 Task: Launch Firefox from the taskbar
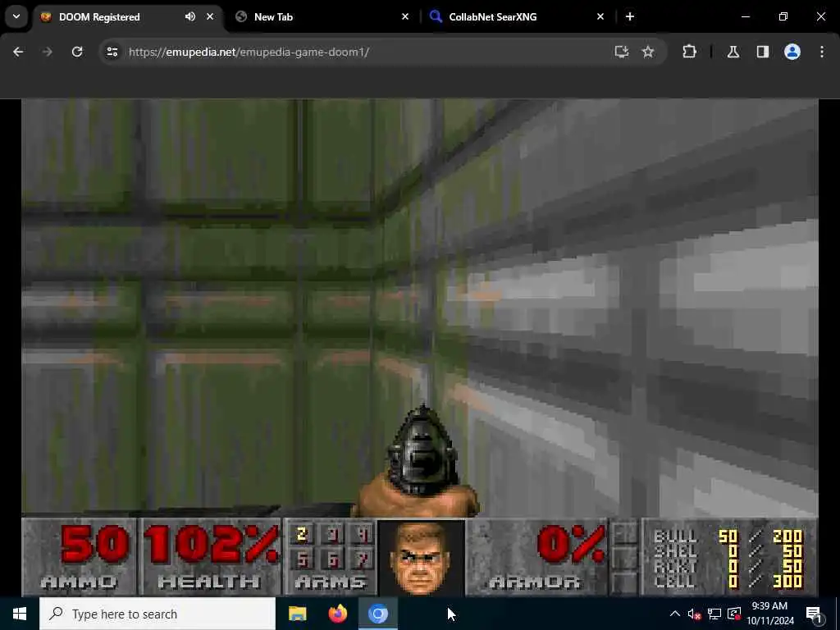point(337,614)
